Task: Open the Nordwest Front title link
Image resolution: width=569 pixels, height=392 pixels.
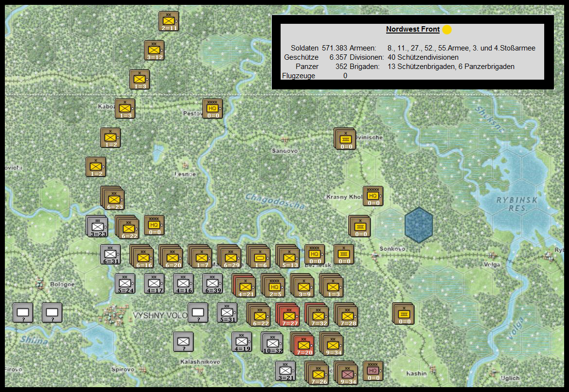Action: [412, 29]
